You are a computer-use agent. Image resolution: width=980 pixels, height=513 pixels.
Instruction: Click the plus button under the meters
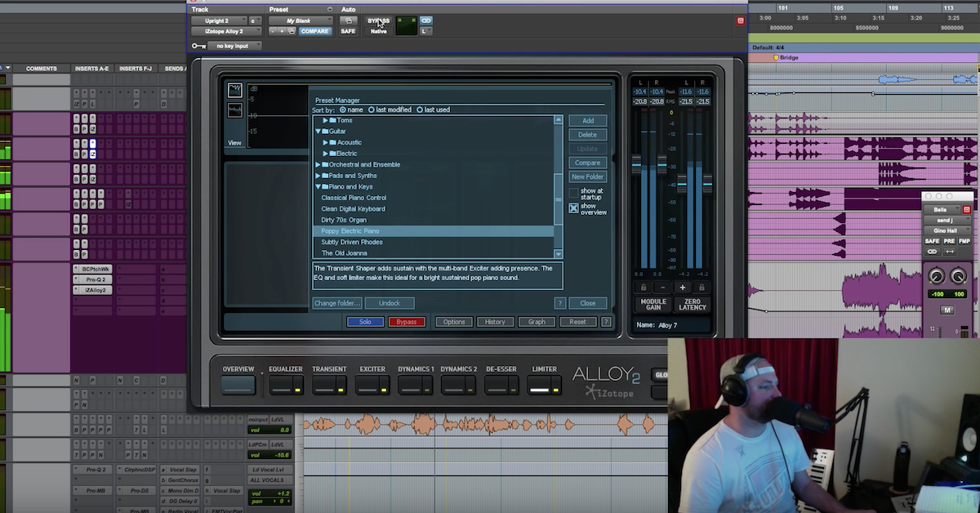point(682,288)
